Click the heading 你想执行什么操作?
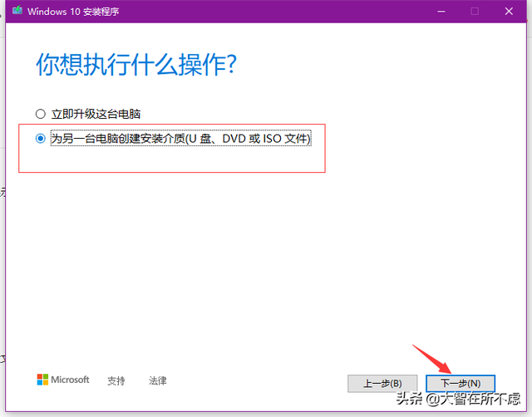The height and width of the screenshot is (417, 532). point(136,64)
